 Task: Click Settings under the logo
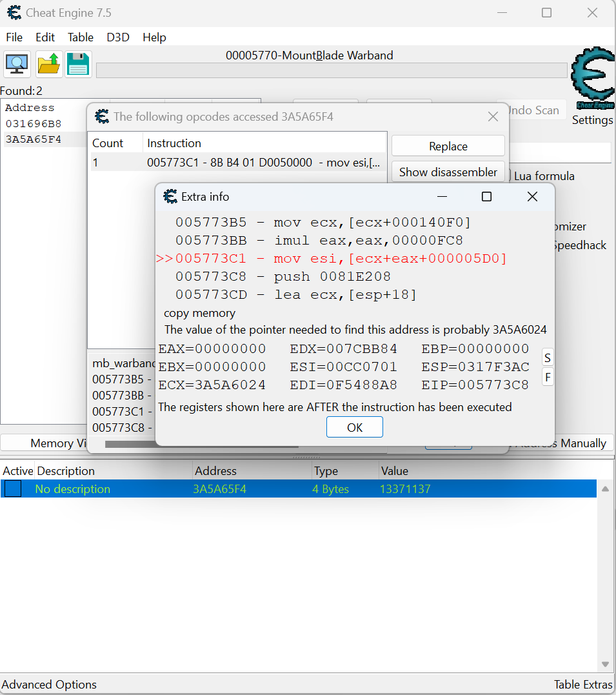click(x=593, y=120)
